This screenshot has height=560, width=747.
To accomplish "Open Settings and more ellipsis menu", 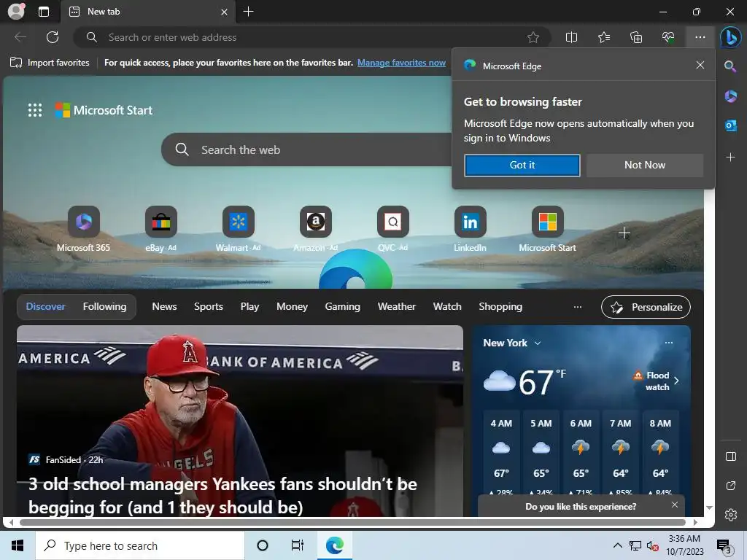I will [700, 37].
